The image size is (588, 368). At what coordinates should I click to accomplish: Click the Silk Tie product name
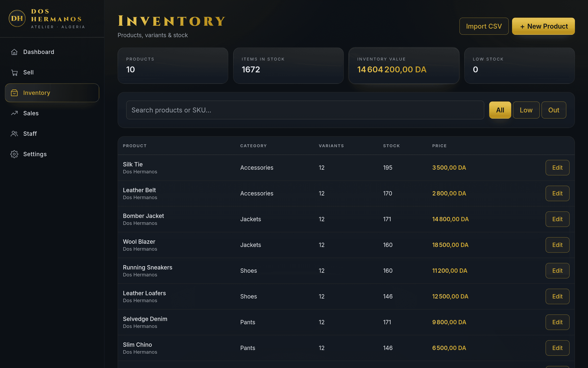click(133, 164)
